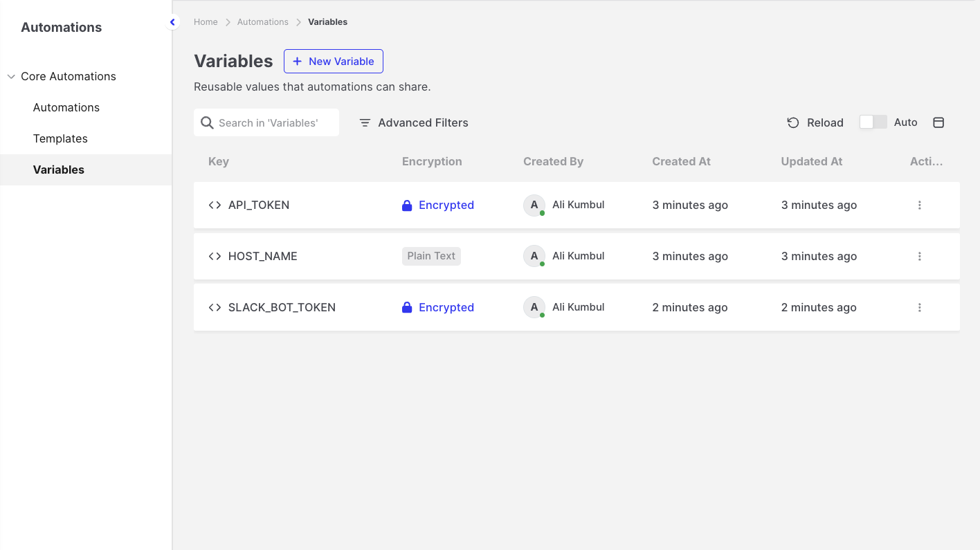
Task: Open Advanced Filters
Action: (414, 122)
